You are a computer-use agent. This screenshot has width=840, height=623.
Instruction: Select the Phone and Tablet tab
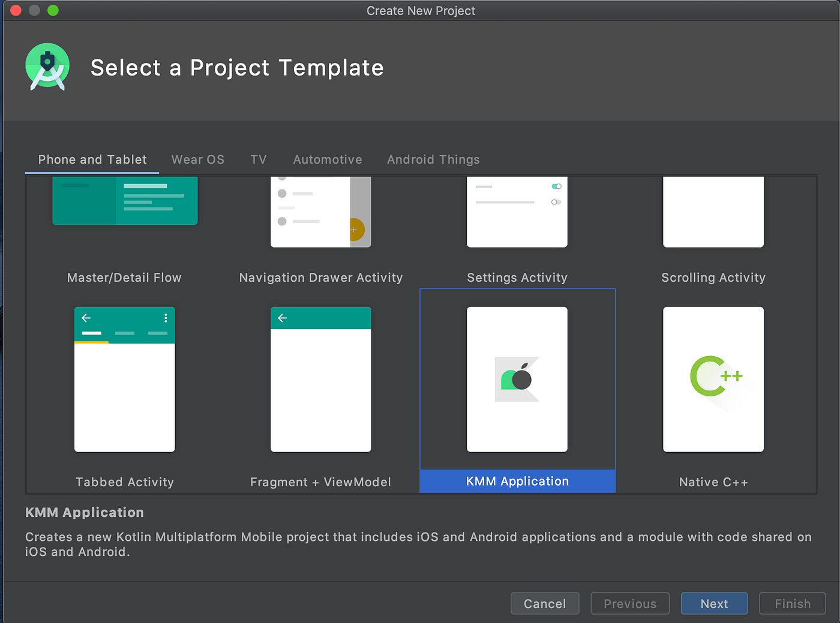[92, 159]
